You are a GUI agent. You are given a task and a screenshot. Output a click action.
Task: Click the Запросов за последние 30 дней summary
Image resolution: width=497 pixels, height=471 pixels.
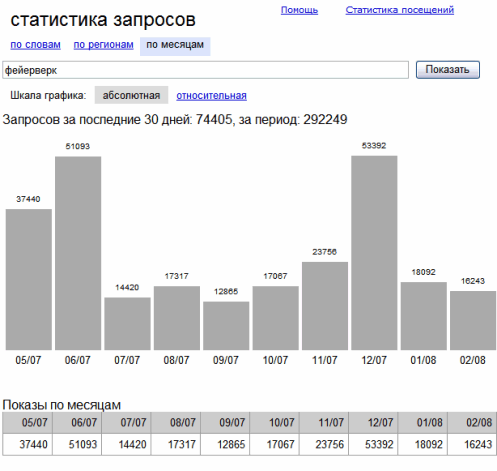[175, 119]
